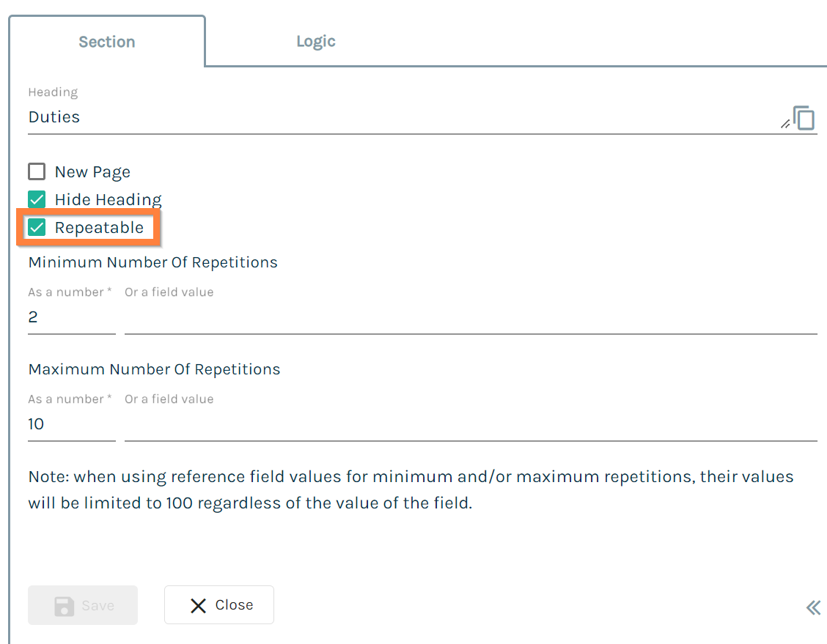Screen dimensions: 827x644
Task: Open minimum repetitions 'Or a field value' selector
Action: [471, 317]
